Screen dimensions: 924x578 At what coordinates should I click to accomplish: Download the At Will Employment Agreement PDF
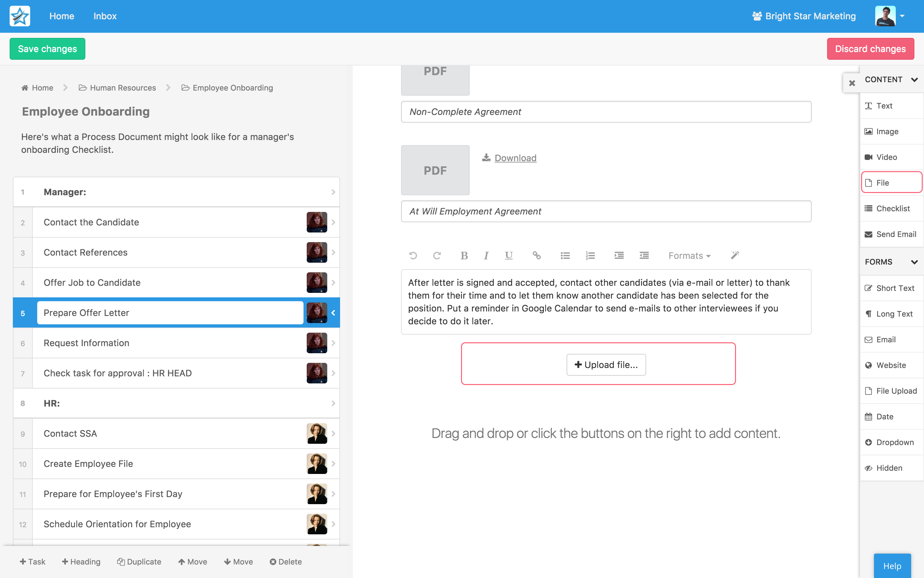[509, 158]
